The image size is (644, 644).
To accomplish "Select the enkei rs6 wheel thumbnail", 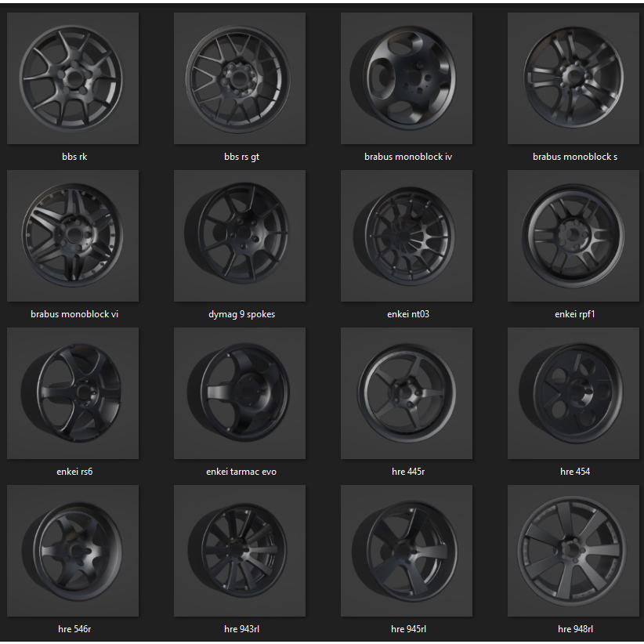I will pos(73,393).
